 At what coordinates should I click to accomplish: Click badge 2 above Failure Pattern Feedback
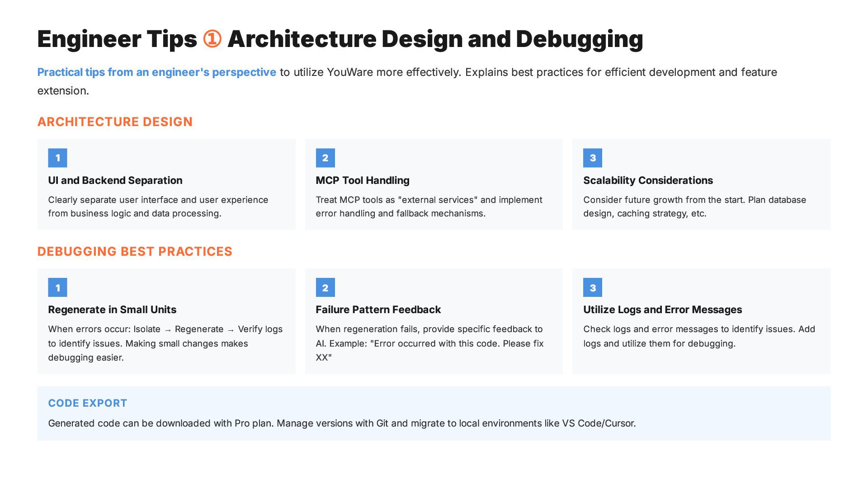pyautogui.click(x=325, y=287)
